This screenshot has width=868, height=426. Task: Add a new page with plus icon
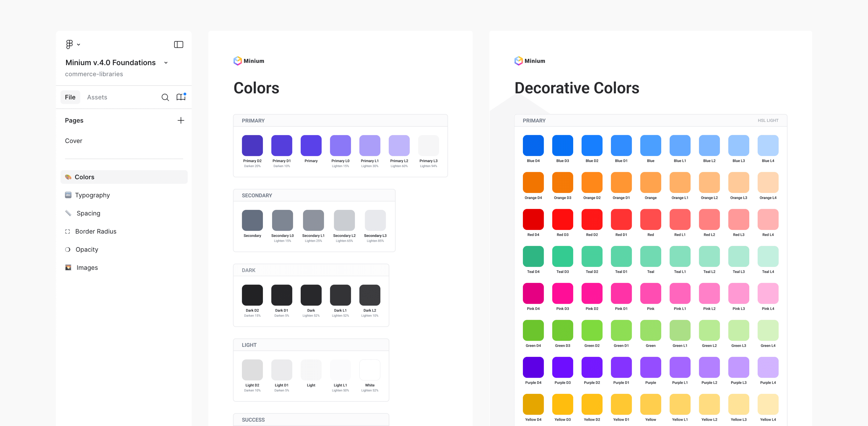coord(181,120)
